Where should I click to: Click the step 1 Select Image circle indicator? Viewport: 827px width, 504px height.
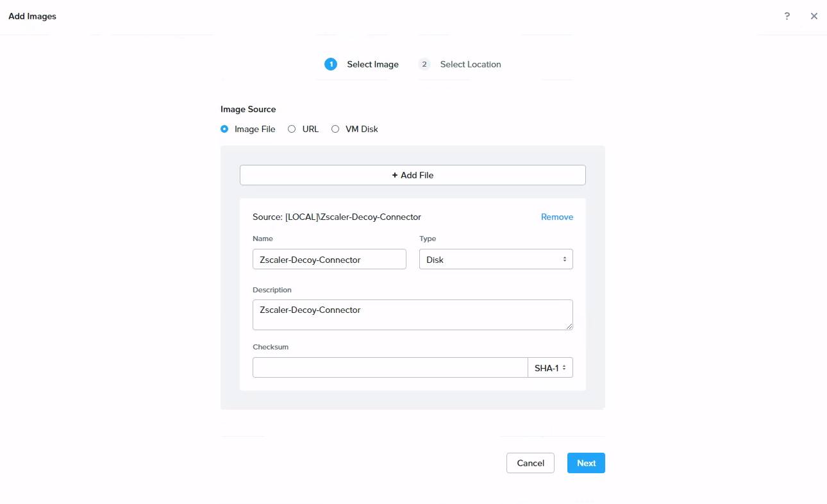tap(331, 64)
